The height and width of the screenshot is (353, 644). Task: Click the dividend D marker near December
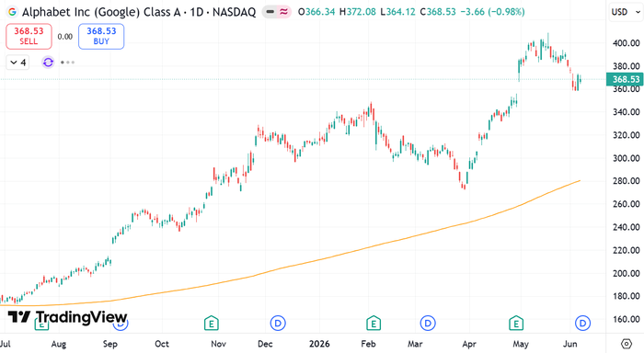[278, 324]
